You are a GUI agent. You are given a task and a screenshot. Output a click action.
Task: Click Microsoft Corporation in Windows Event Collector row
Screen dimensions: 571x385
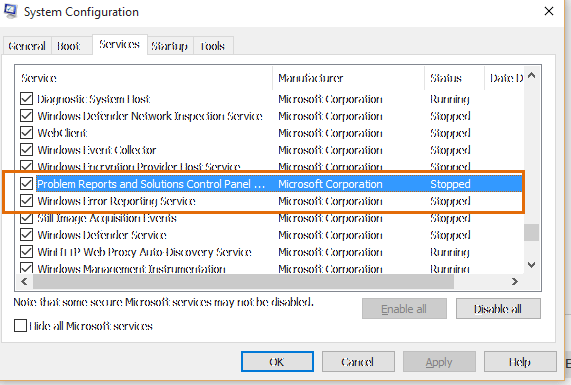tap(330, 150)
